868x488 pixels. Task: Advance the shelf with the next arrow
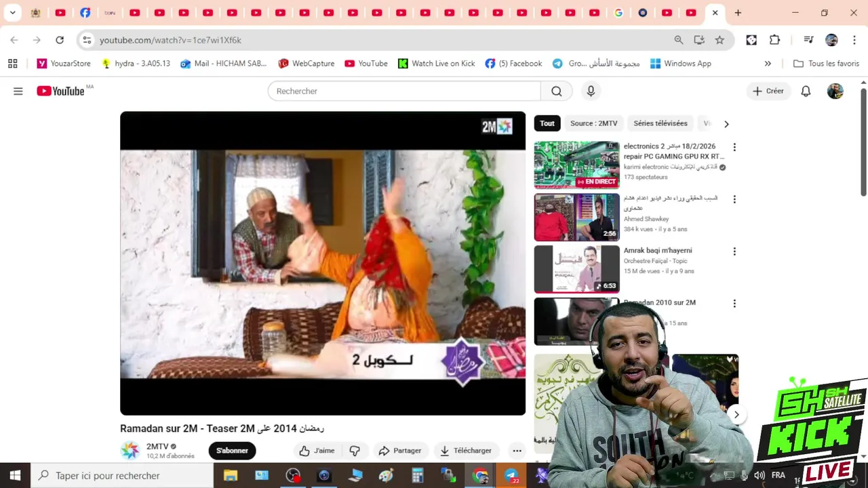click(736, 415)
